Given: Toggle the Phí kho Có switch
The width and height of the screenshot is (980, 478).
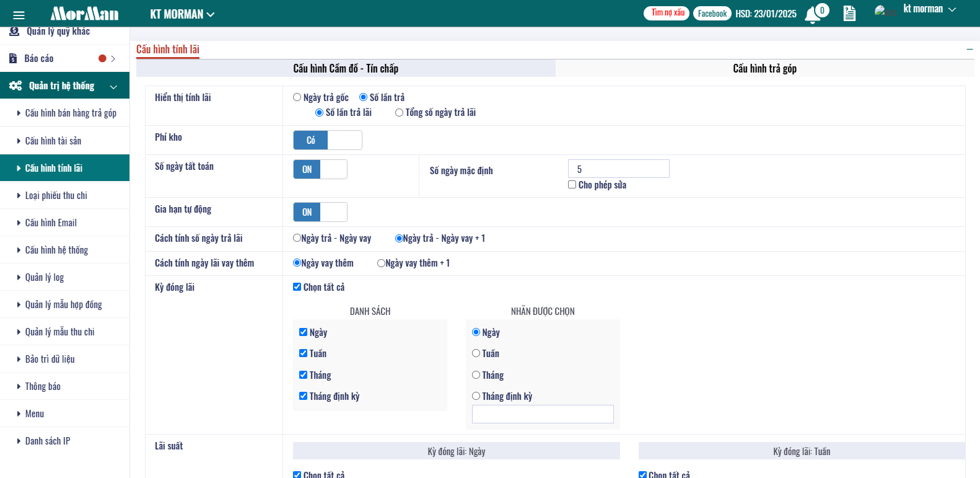Looking at the screenshot, I should 328,140.
